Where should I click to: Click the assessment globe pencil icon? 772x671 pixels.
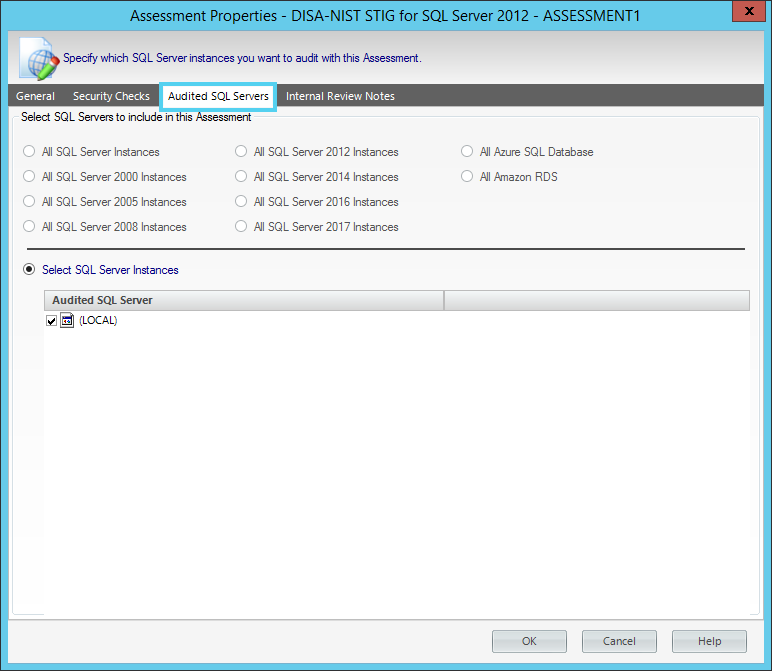pyautogui.click(x=39, y=59)
